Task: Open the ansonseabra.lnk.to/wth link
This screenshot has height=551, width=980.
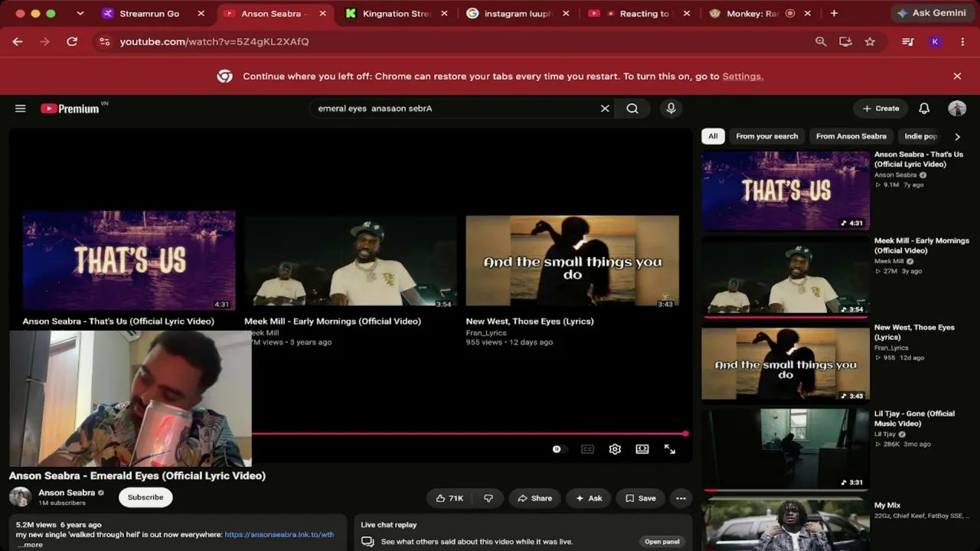Action: tap(279, 535)
